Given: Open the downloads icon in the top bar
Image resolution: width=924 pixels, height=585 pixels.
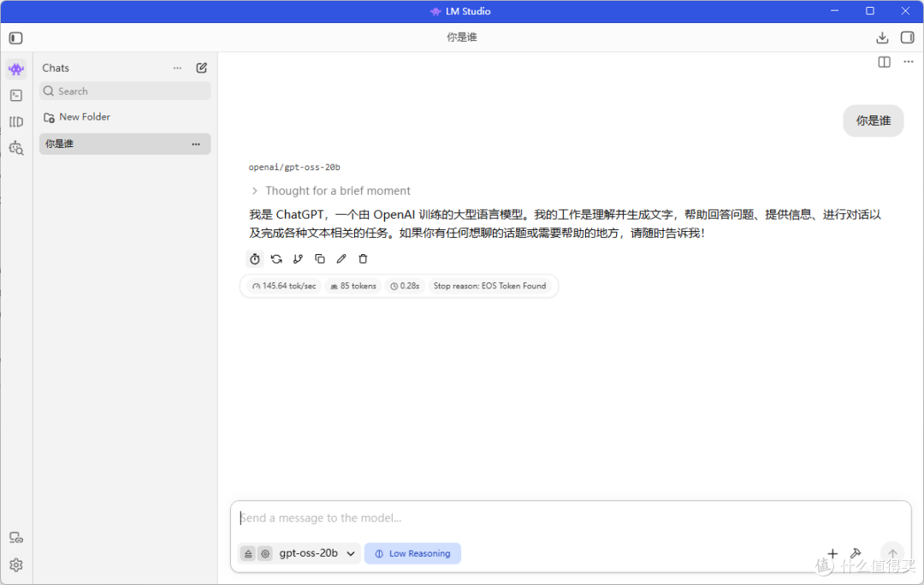Looking at the screenshot, I should coord(882,38).
